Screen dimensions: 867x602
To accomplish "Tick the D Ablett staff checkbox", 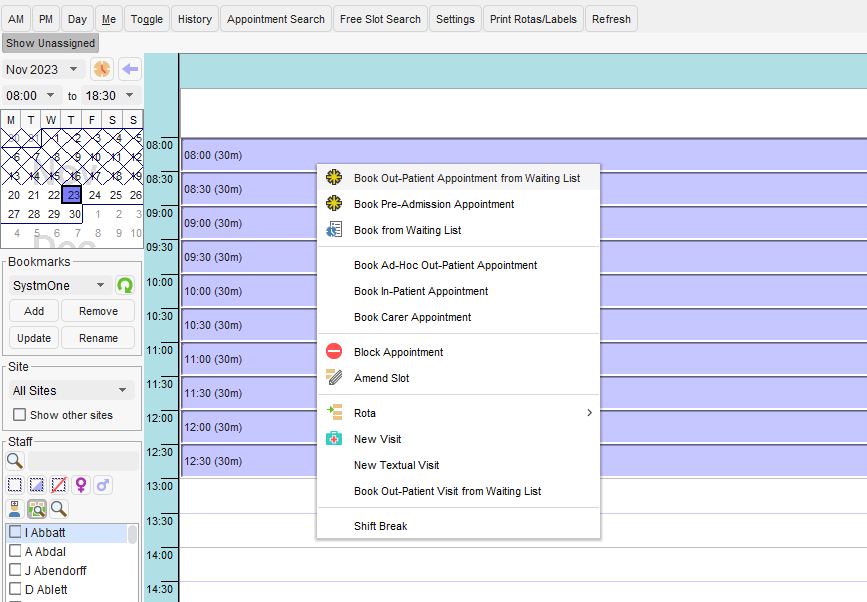I will point(15,588).
